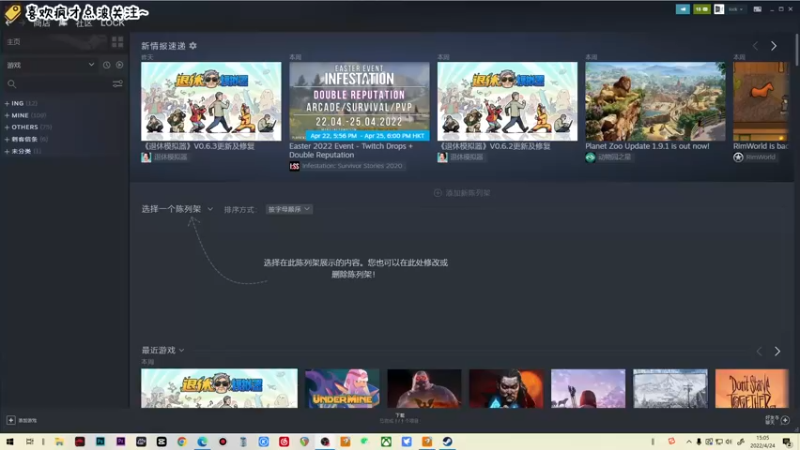The image size is (800, 450).
Task: Open Windows notification center icon
Action: 787,441
